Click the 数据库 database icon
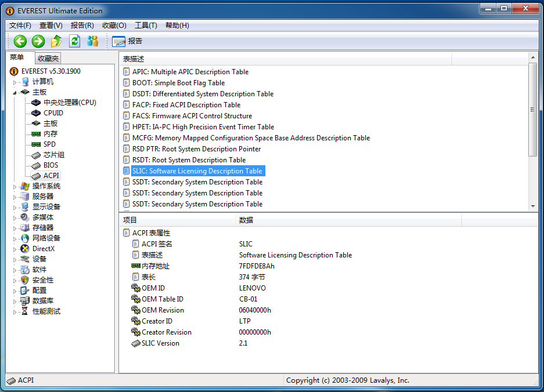Image resolution: width=544 pixels, height=392 pixels. [x=24, y=300]
